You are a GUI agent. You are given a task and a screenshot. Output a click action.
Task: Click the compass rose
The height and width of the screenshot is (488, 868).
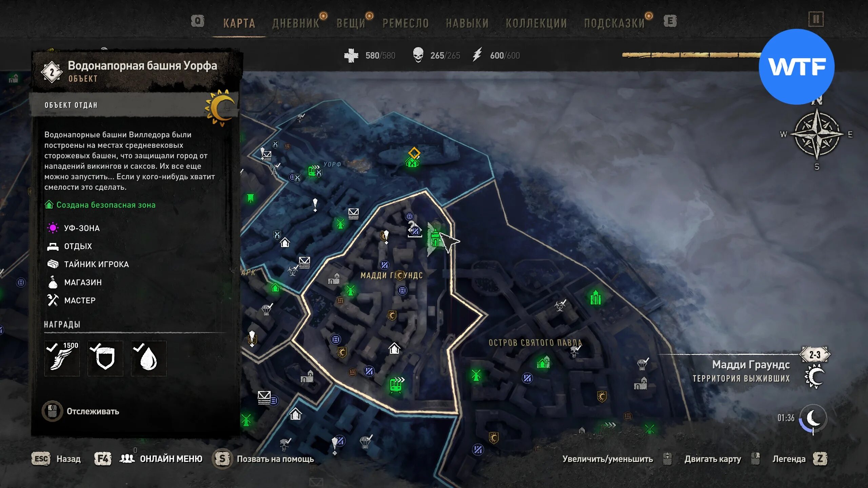(x=817, y=134)
